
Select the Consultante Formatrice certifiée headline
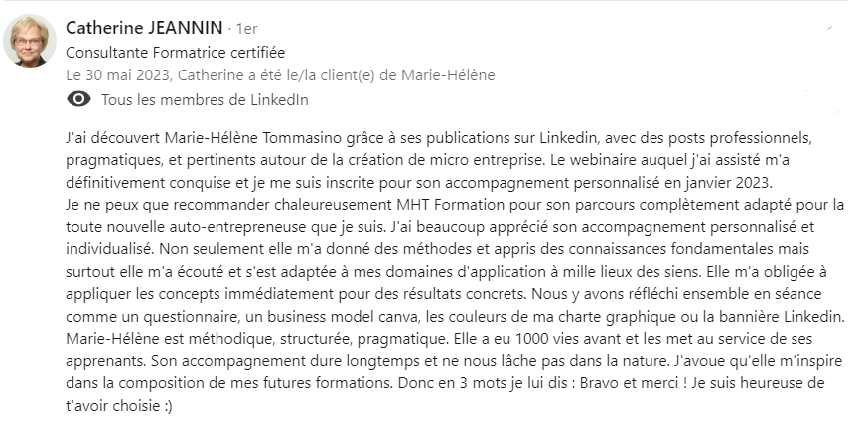click(175, 53)
